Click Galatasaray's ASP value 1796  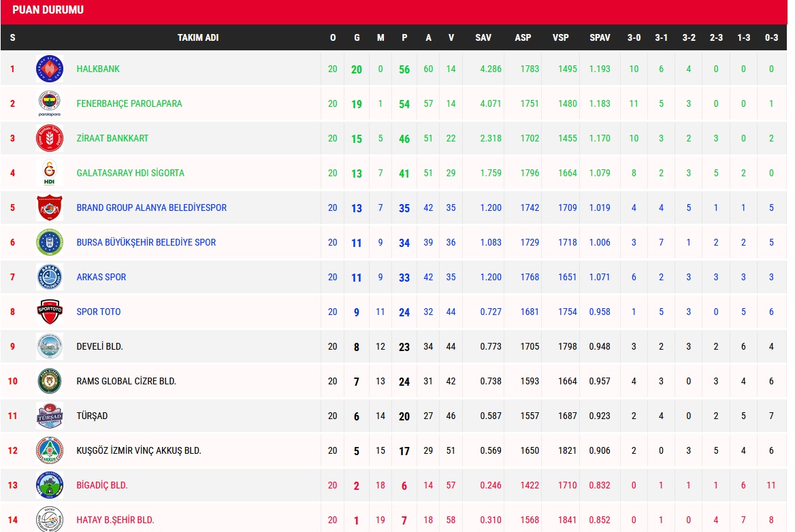(x=530, y=173)
